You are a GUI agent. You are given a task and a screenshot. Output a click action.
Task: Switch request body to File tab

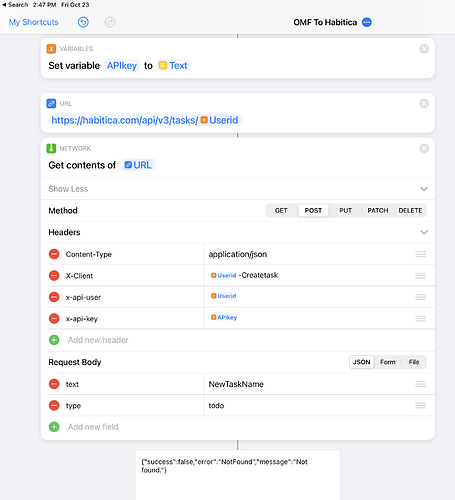414,362
